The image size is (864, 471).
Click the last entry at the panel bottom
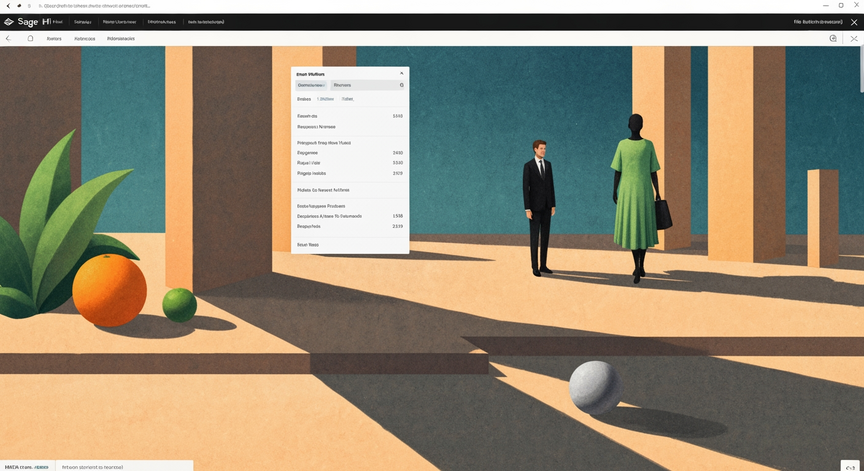(x=308, y=245)
